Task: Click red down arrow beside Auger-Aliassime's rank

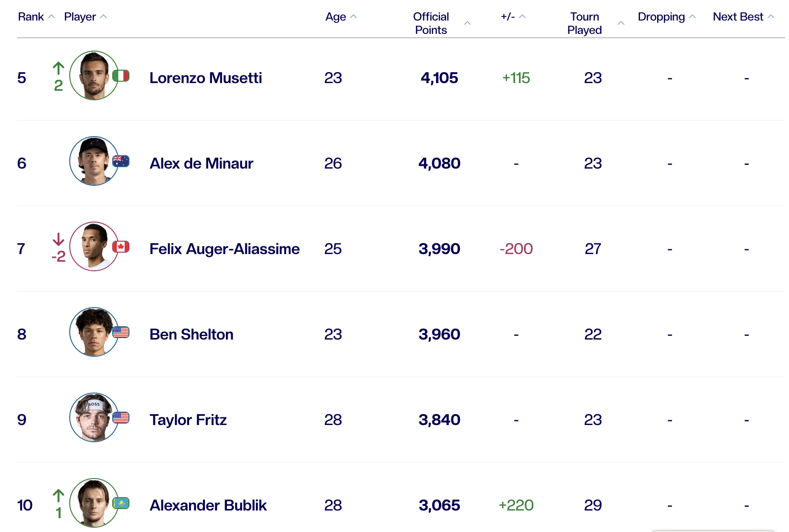Action: coord(58,239)
